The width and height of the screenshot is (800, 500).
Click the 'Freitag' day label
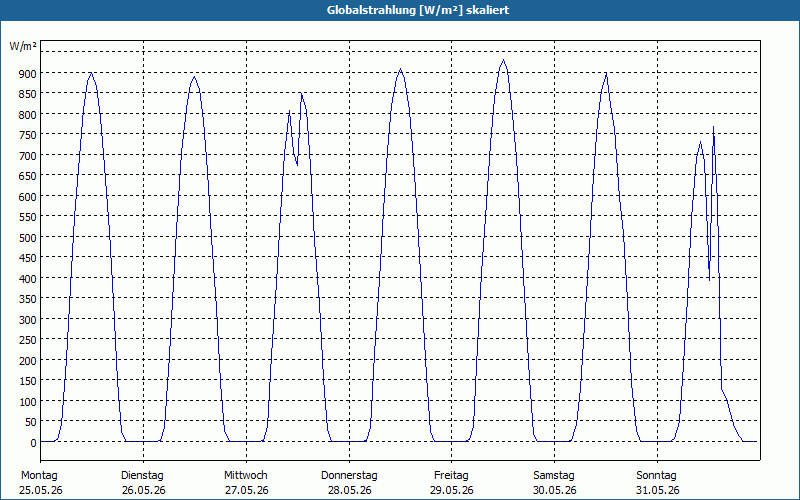[451, 475]
